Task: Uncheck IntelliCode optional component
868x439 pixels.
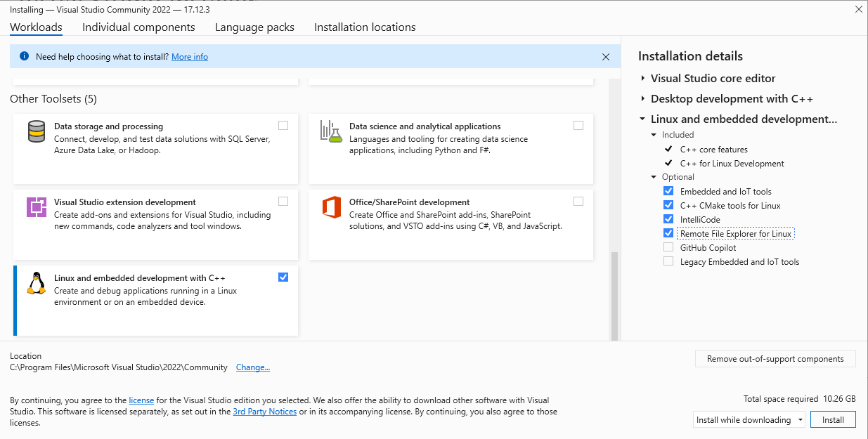Action: click(668, 219)
